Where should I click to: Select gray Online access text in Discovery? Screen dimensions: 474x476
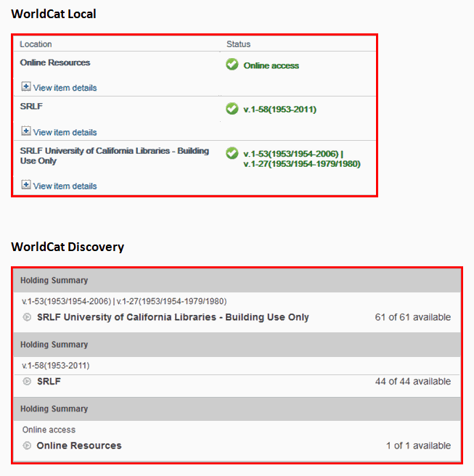(x=49, y=430)
